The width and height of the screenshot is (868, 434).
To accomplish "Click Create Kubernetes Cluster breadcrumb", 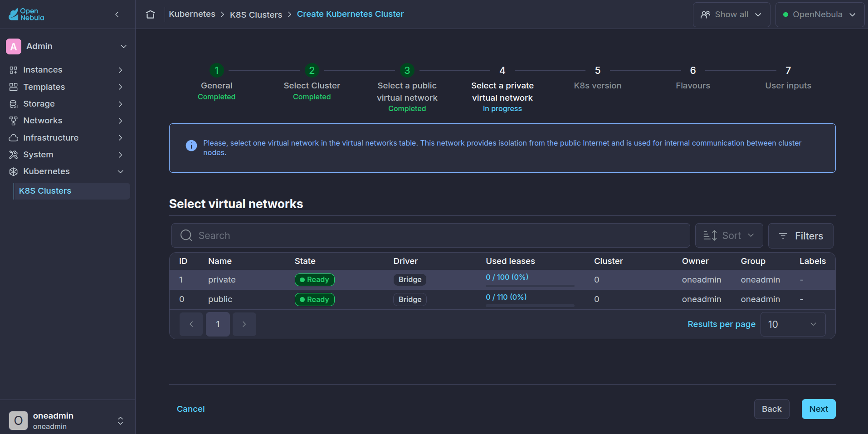I will (x=350, y=14).
